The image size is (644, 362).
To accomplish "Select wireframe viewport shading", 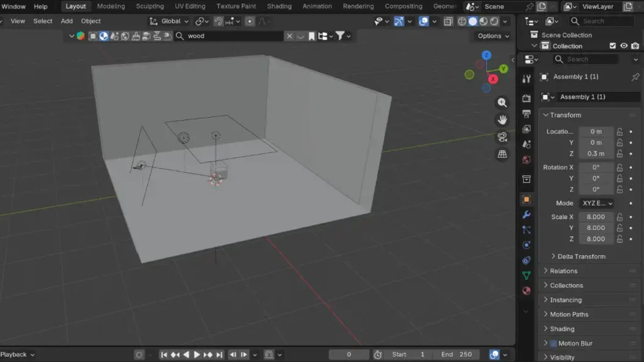I will [462, 21].
